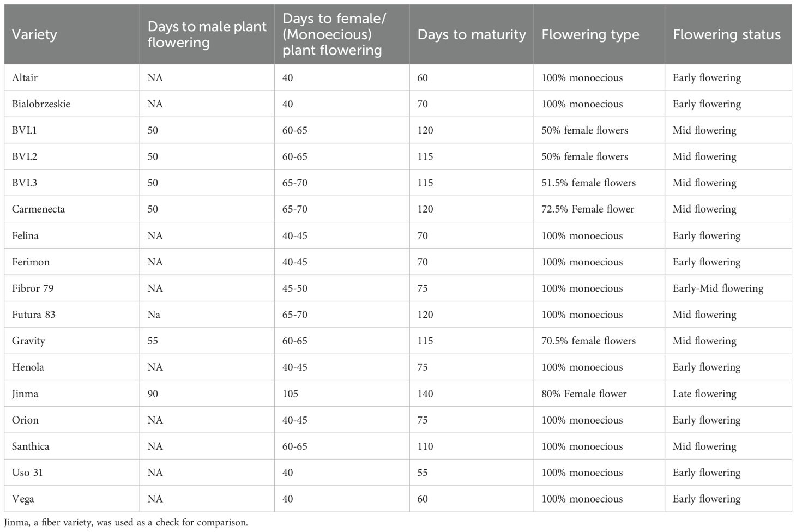Screen dimensions: 796x532
Task: Click the Uso 31 variety name
Action: 27,473
